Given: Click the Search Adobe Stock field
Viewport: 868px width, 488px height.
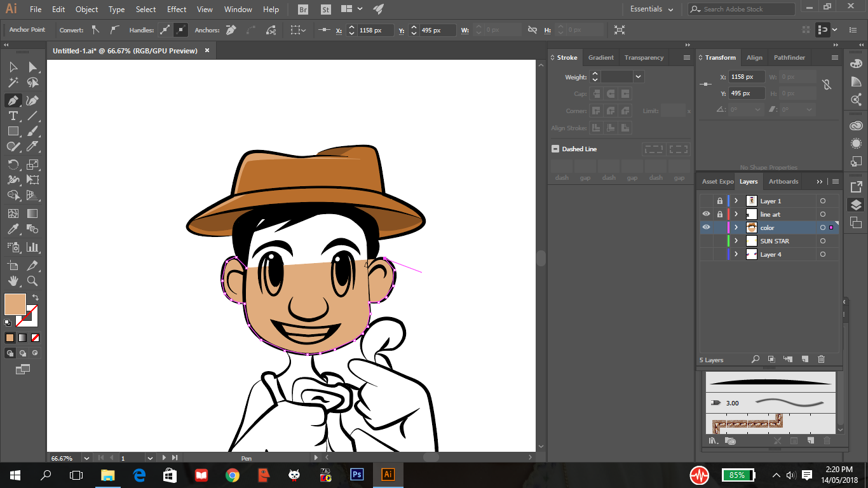Looking at the screenshot, I should point(742,10).
